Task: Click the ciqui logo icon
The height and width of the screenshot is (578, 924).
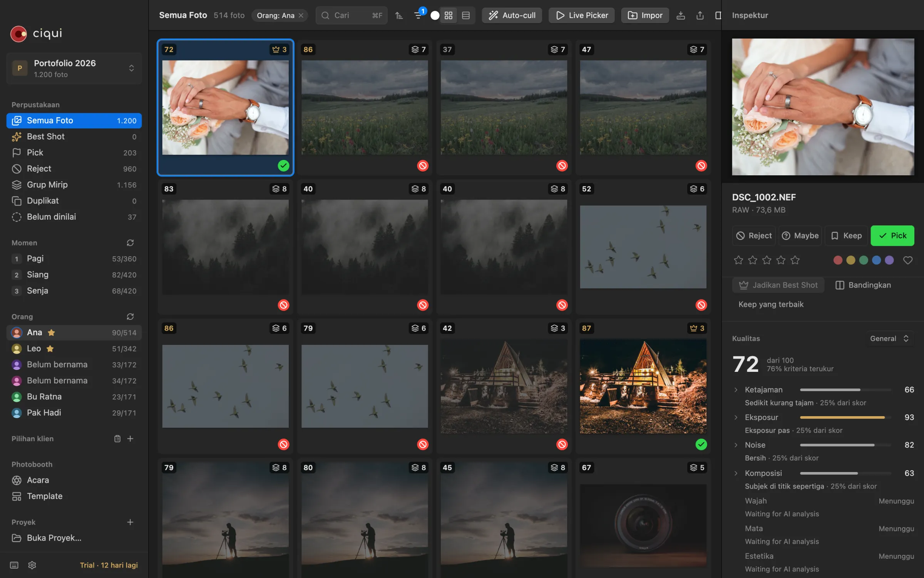Action: point(18,34)
